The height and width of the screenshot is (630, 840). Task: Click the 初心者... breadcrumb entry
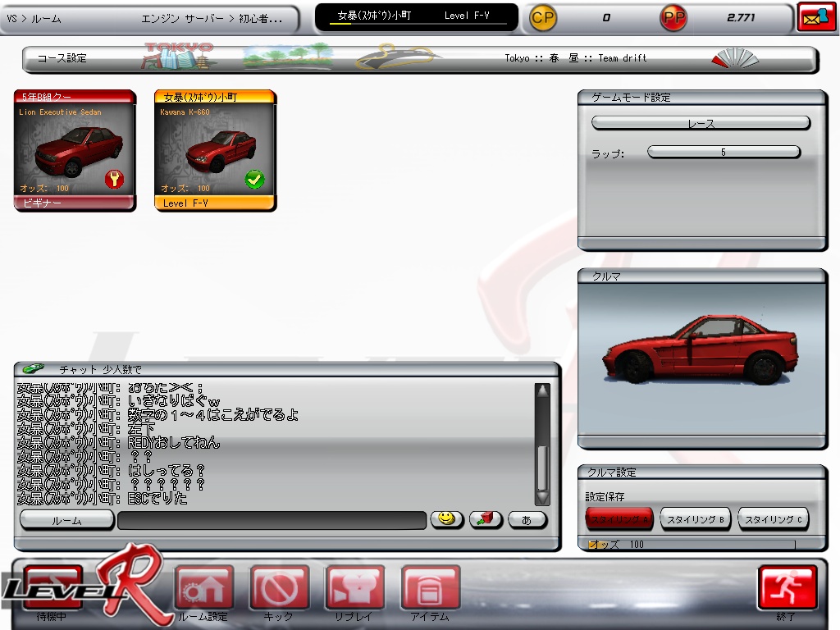[260, 19]
